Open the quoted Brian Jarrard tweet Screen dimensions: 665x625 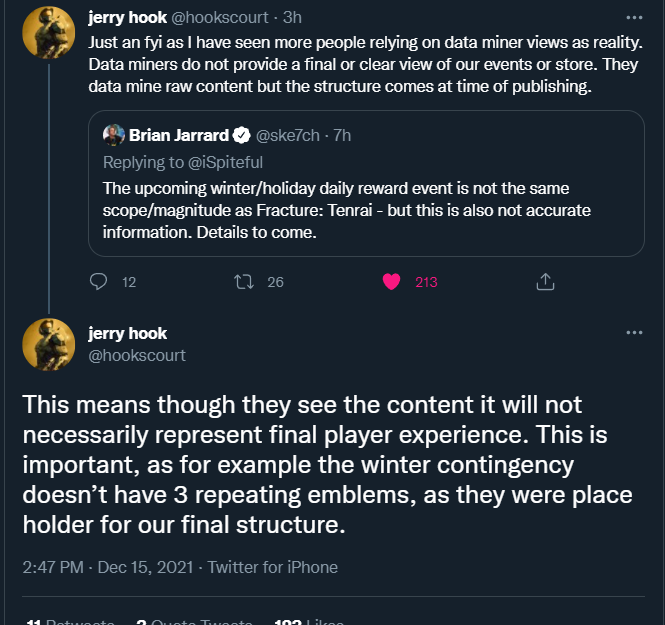point(366,183)
